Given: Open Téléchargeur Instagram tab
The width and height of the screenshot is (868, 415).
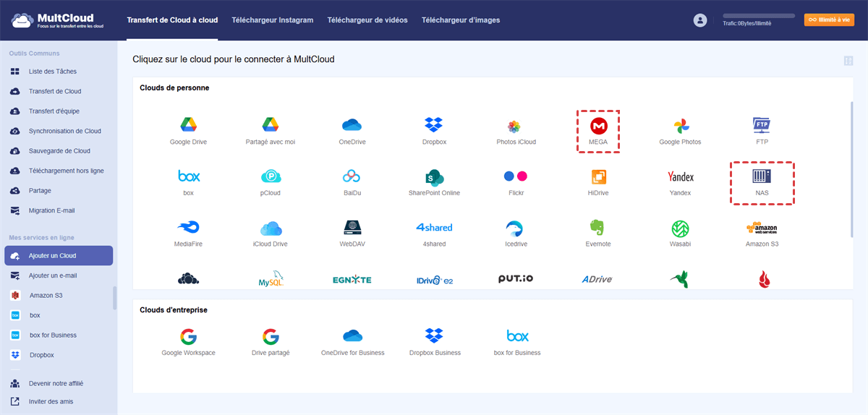Looking at the screenshot, I should coord(273,20).
